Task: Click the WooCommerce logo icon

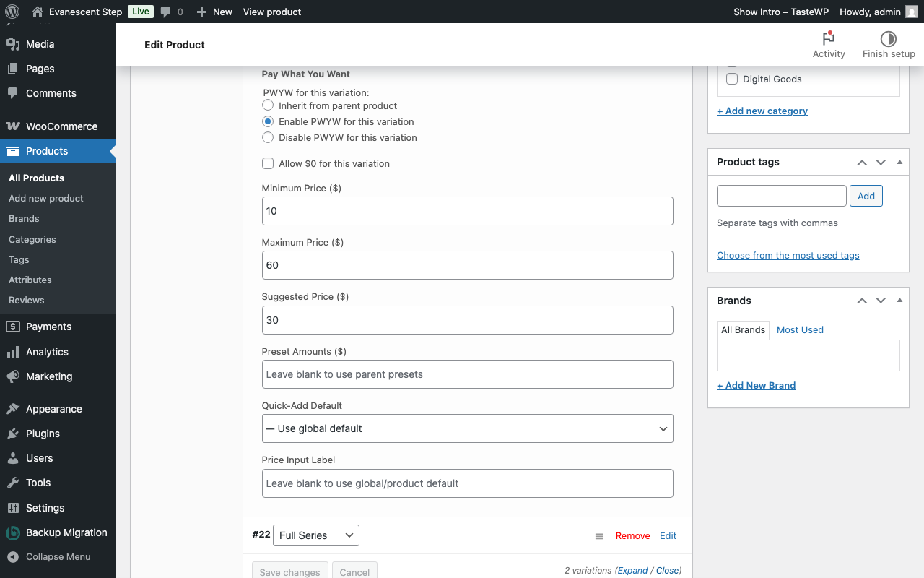Action: point(13,126)
